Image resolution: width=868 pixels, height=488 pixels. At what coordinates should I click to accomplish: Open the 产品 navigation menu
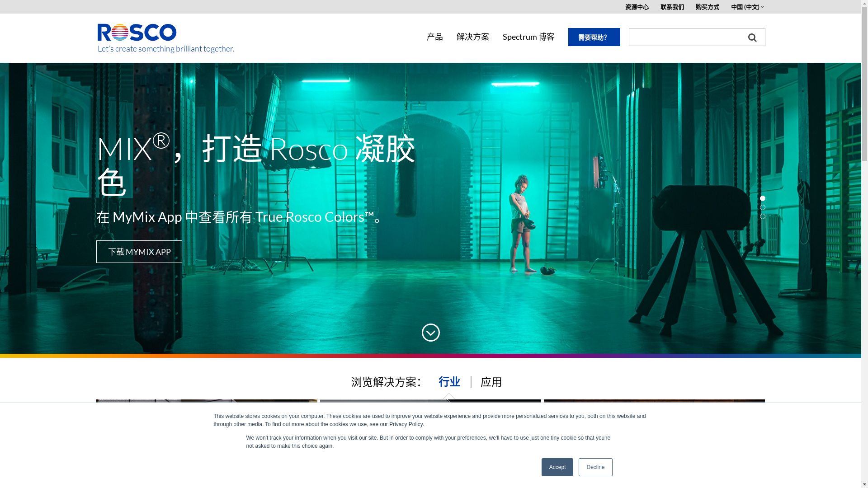tap(434, 37)
